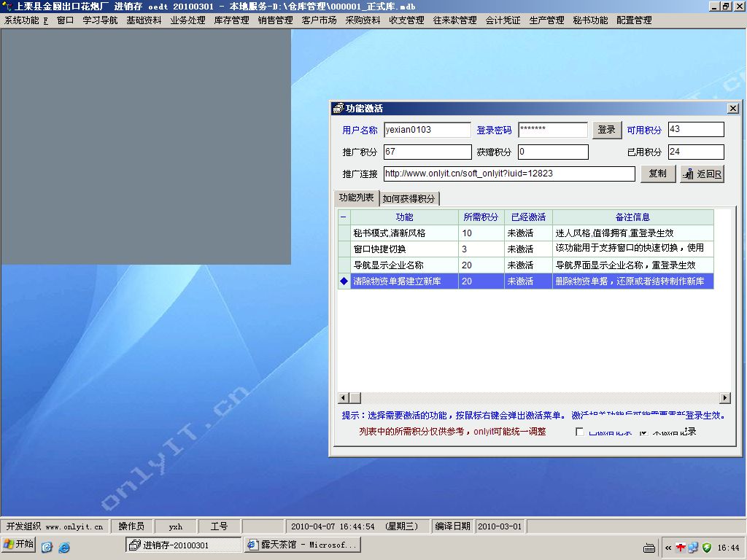Screen dimensions: 747x560
Task: Click the red arrow tray icon
Action: (x=681, y=547)
